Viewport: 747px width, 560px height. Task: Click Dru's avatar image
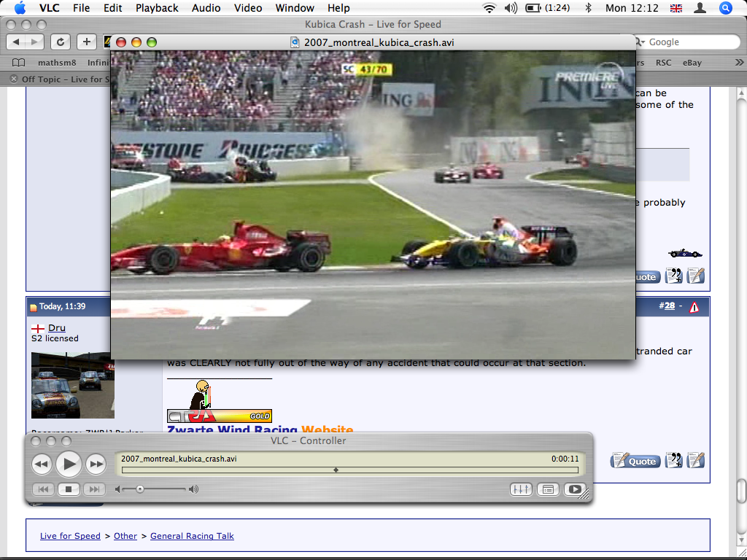coord(73,385)
